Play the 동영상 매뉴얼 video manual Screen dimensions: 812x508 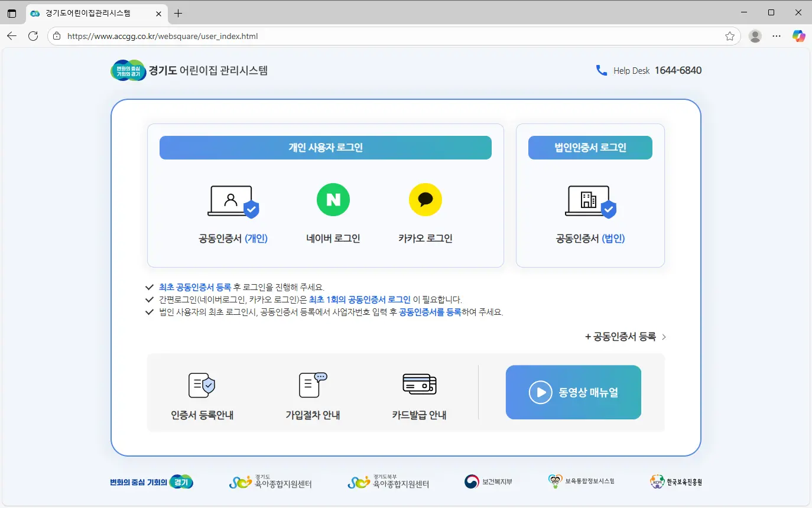pyautogui.click(x=573, y=392)
